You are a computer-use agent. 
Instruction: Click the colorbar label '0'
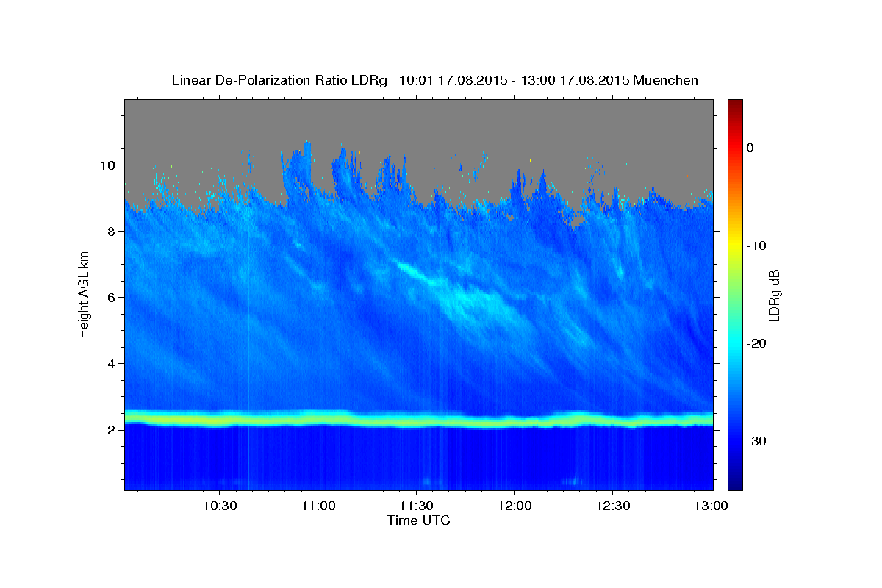click(750, 148)
